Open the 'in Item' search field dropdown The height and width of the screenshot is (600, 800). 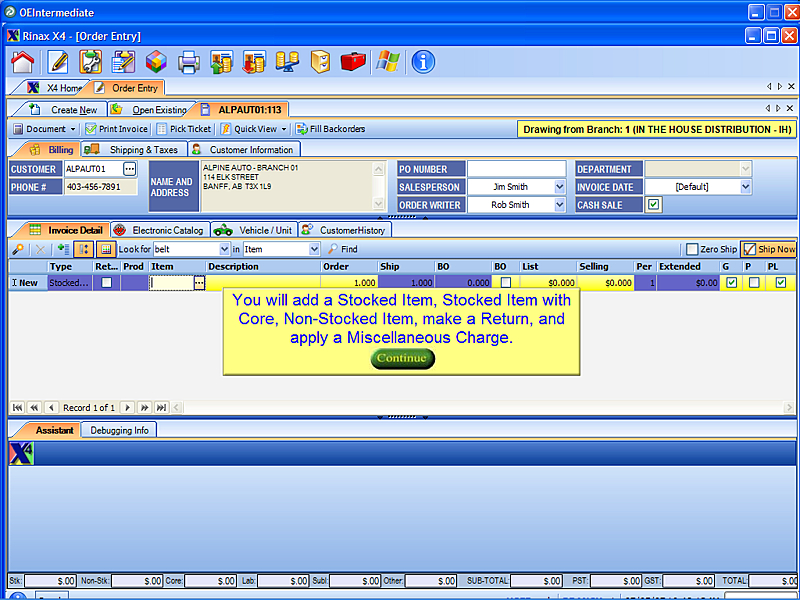(314, 249)
